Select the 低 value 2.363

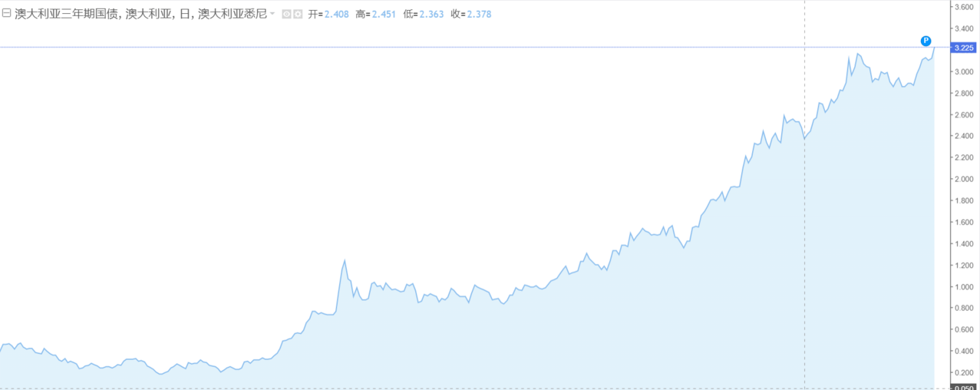(431, 15)
